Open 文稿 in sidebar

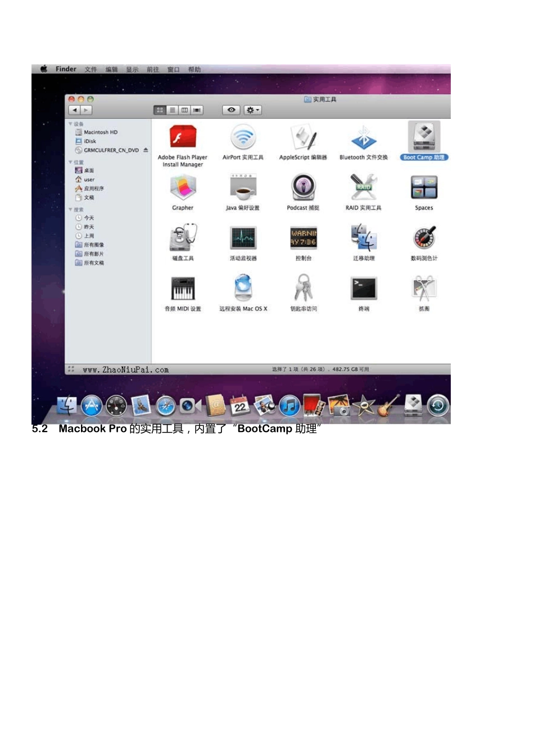[84, 197]
